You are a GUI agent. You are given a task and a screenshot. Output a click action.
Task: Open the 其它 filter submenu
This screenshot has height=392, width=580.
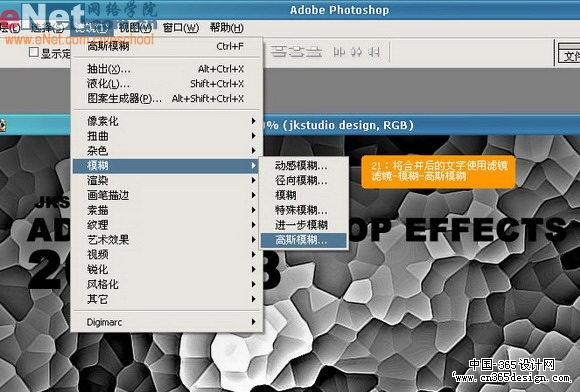[x=167, y=299]
